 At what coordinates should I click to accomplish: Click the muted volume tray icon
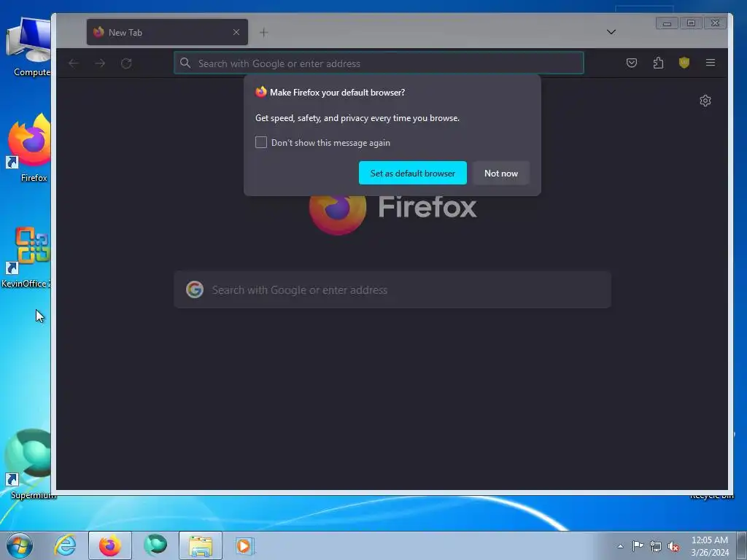click(x=673, y=546)
